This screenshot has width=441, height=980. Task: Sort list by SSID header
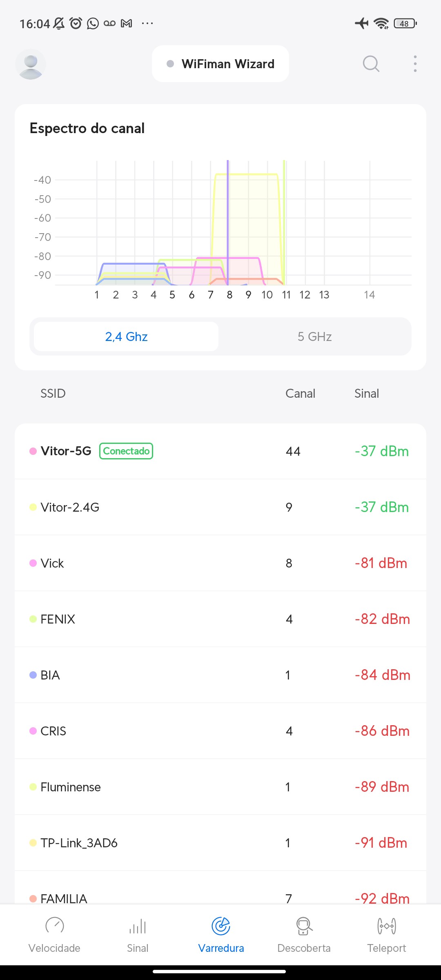53,394
